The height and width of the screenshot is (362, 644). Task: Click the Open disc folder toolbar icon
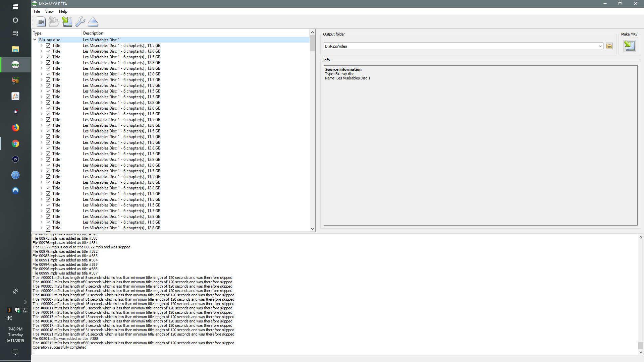pyautogui.click(x=54, y=22)
